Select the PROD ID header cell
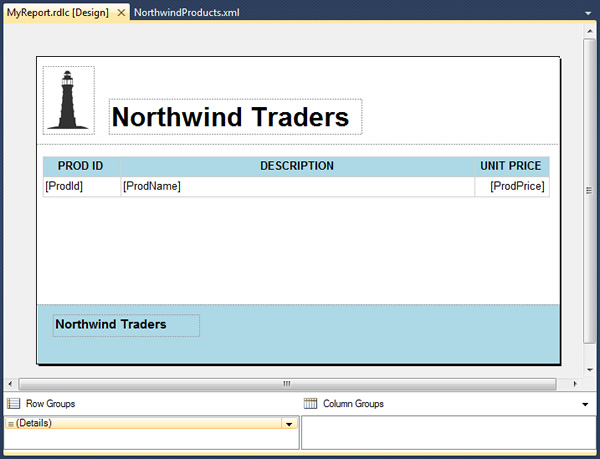 [82, 166]
